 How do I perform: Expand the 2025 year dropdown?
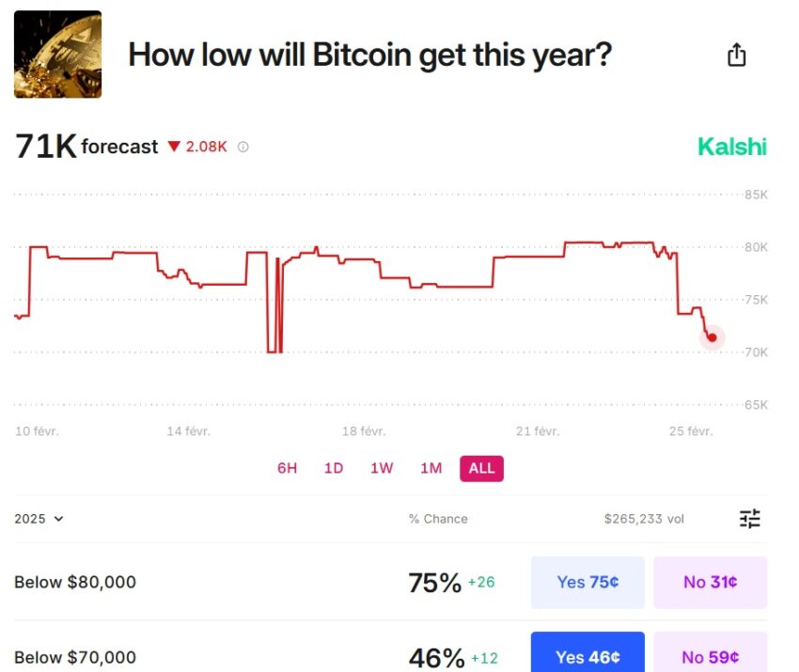tap(39, 519)
